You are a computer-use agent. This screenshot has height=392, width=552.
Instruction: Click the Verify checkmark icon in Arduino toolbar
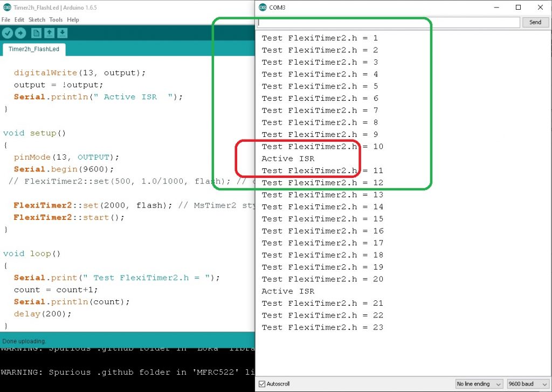[x=8, y=33]
